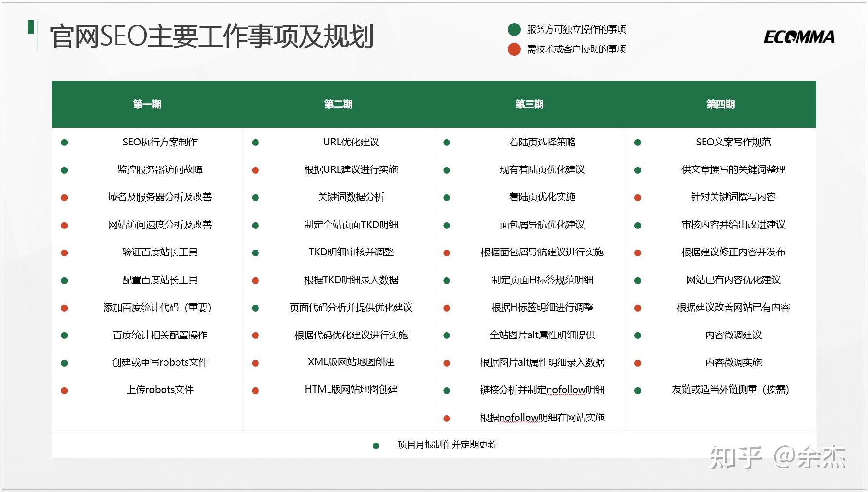This screenshot has width=868, height=492.
Task: Click the item 根据URL建议进行实施
Action: point(352,169)
